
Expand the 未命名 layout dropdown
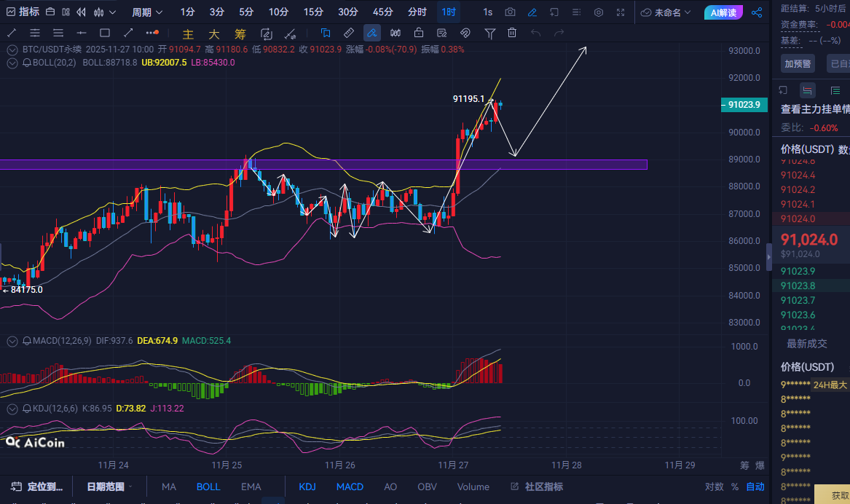[666, 12]
